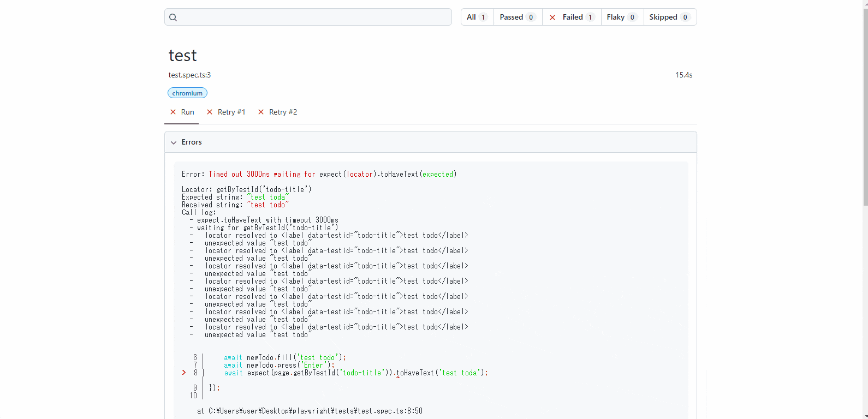
Task: Filter by Passed tests
Action: 518,17
